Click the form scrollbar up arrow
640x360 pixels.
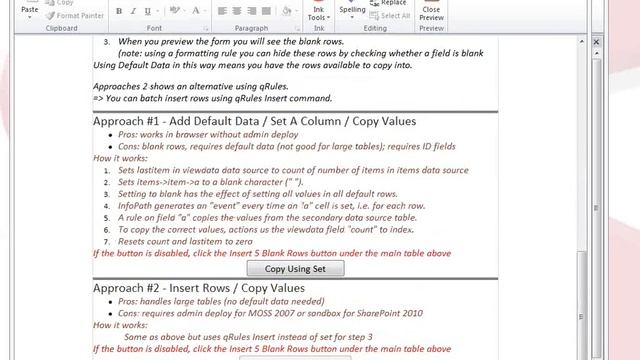click(582, 42)
